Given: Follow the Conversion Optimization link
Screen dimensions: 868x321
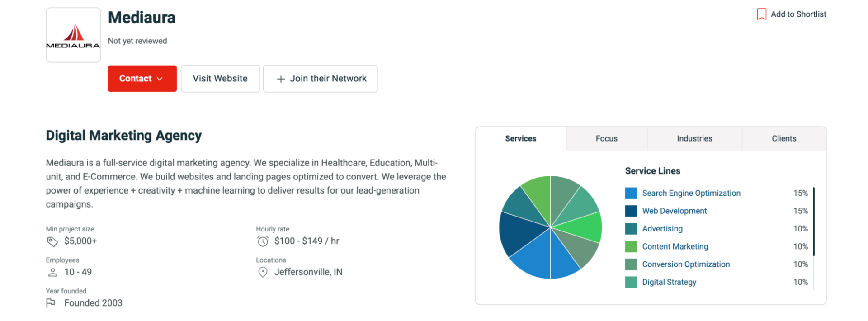Looking at the screenshot, I should pyautogui.click(x=686, y=264).
